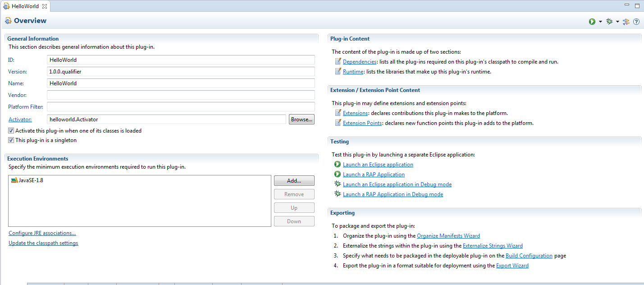Open the Export plug-in wizard toolbar icon
The height and width of the screenshot is (285, 644).
[x=626, y=21]
